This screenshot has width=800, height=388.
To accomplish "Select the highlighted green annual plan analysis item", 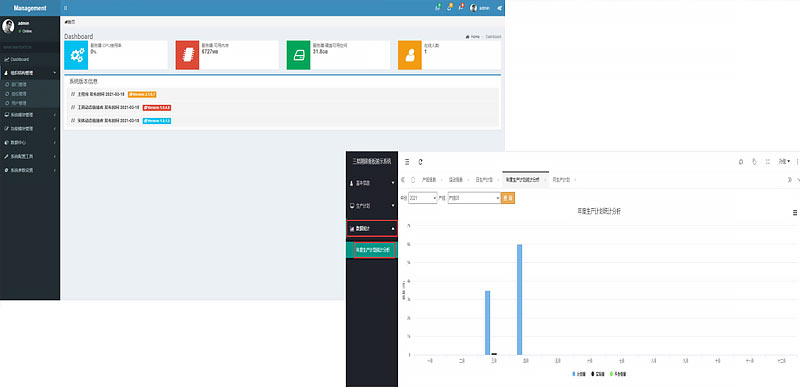I will (x=372, y=250).
